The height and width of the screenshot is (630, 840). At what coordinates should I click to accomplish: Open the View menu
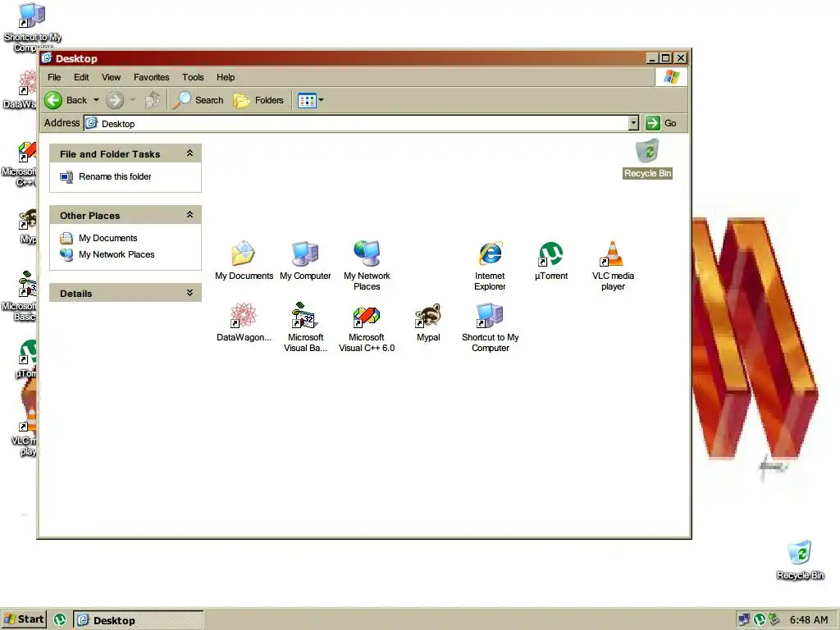[111, 77]
